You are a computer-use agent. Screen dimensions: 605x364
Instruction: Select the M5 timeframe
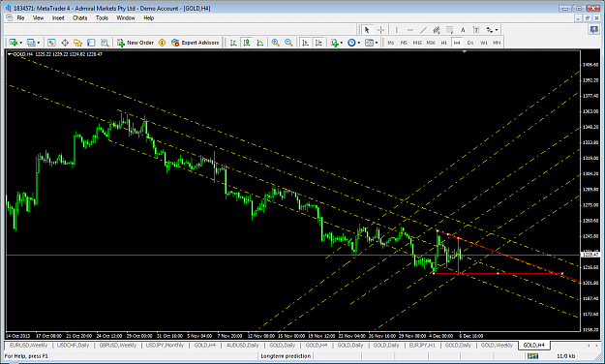pos(404,43)
